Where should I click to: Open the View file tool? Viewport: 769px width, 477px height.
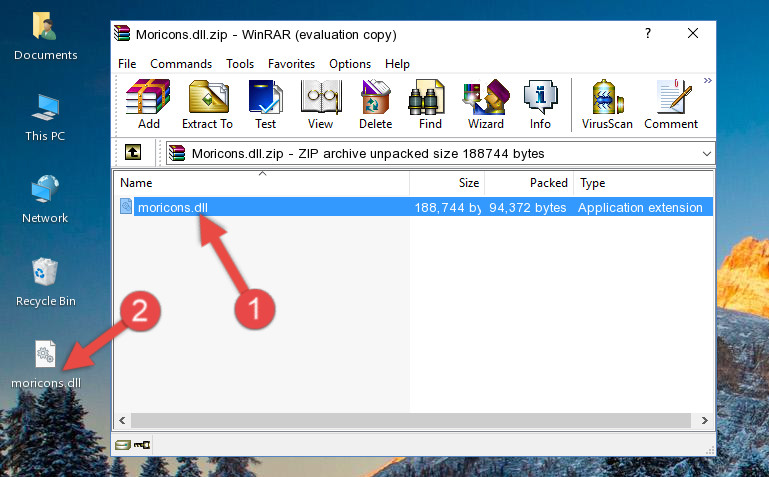tap(320, 105)
